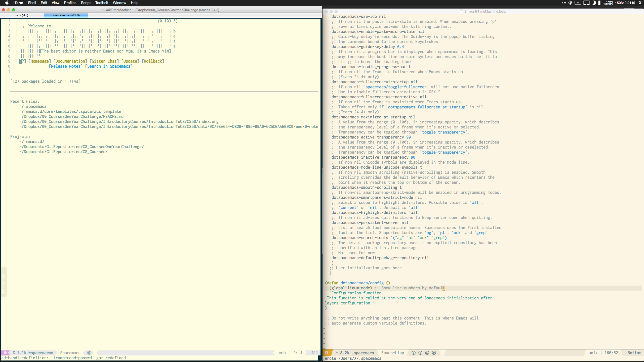This screenshot has height=362, width=644.
Task: Click dotspacemacs-fullscreen-at-startup reference in comment
Action: (426, 107)
